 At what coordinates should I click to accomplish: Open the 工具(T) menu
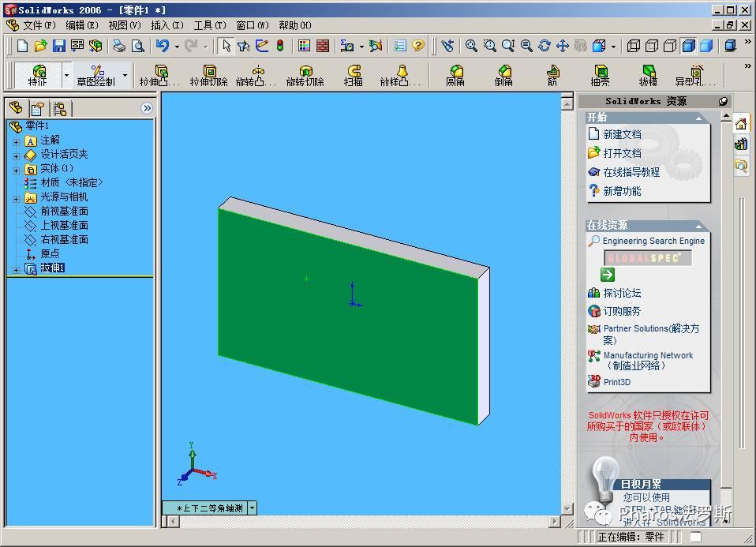point(210,25)
